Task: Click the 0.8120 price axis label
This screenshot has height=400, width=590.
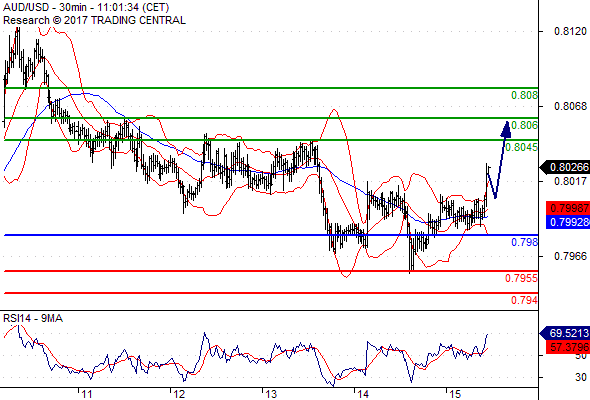Action: (570, 31)
